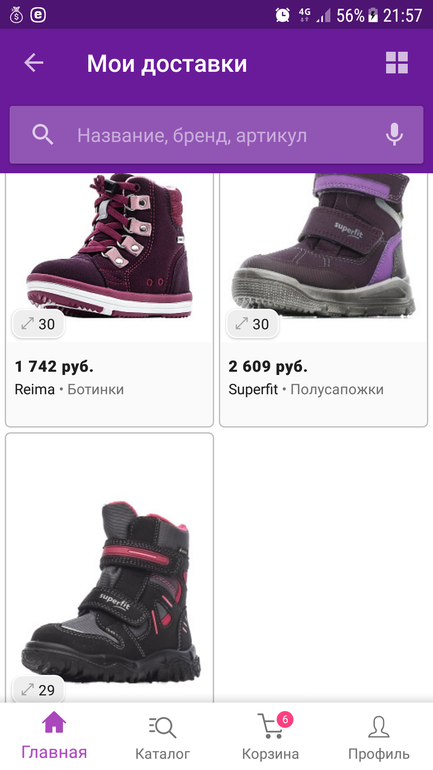This screenshot has width=433, height=770.
Task: Open the Reima boot image
Action: pyautogui.click(x=109, y=246)
